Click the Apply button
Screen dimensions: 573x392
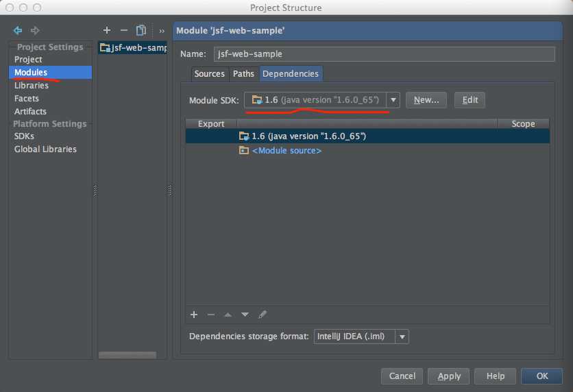pyautogui.click(x=449, y=376)
